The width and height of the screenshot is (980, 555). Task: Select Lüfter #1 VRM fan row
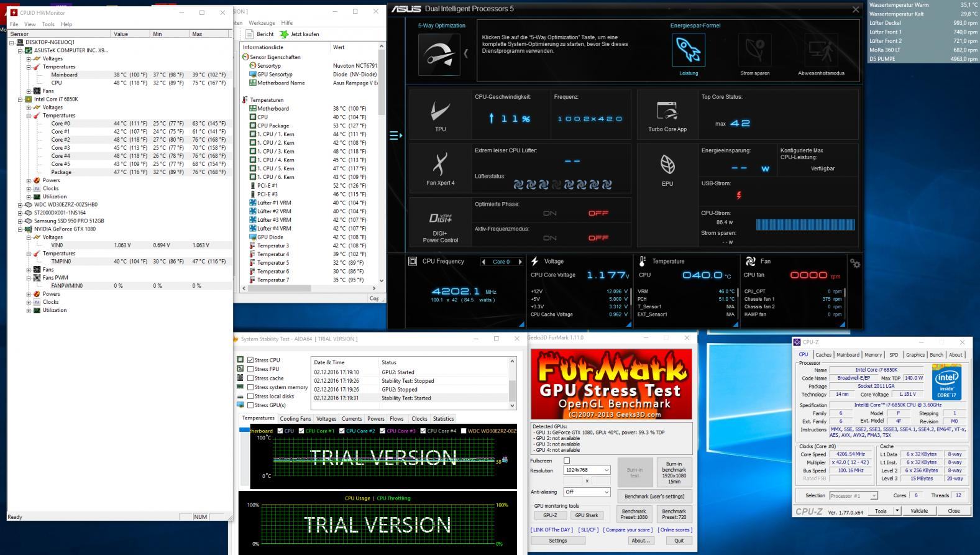coord(311,203)
